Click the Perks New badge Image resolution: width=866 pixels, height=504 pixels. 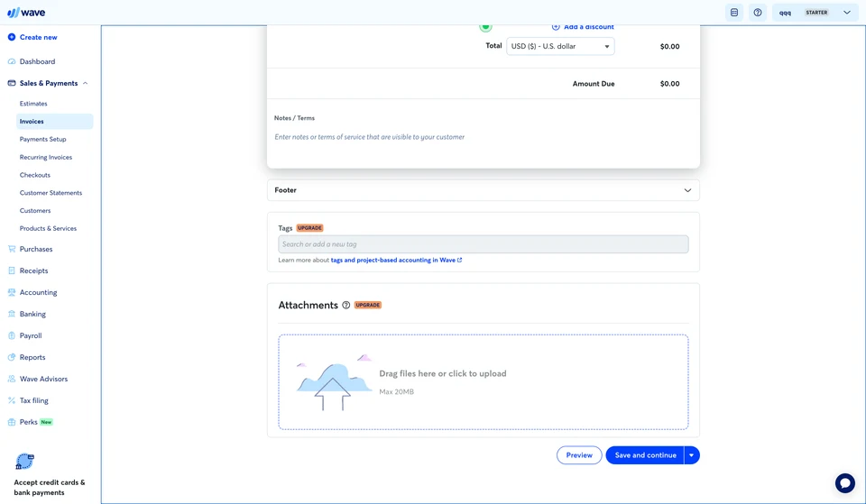coord(46,422)
